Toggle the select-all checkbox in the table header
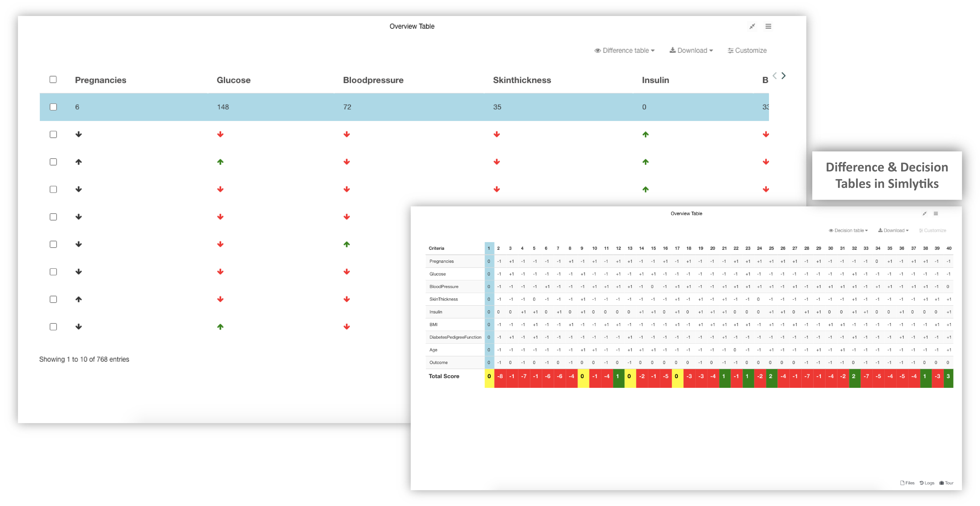 [53, 79]
